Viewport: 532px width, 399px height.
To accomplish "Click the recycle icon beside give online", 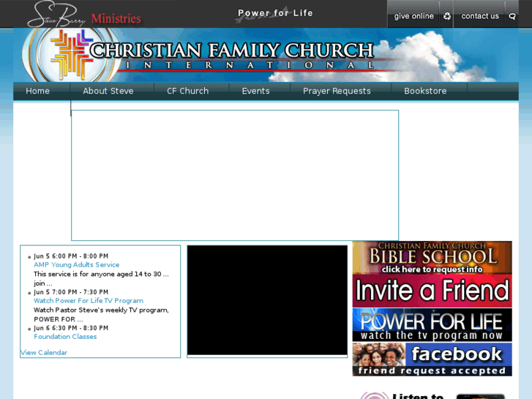I will pyautogui.click(x=447, y=16).
